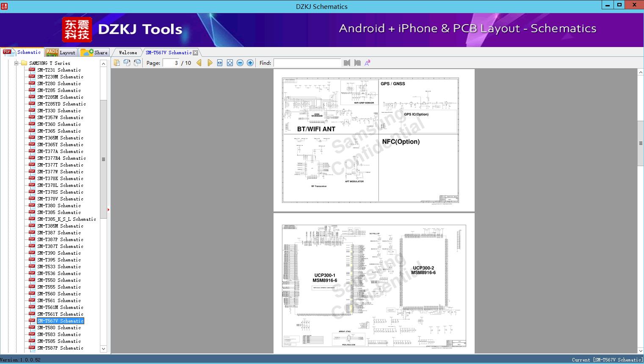Open SM-T231 Schematic
Image resolution: width=644 pixels, height=364 pixels.
(x=59, y=70)
